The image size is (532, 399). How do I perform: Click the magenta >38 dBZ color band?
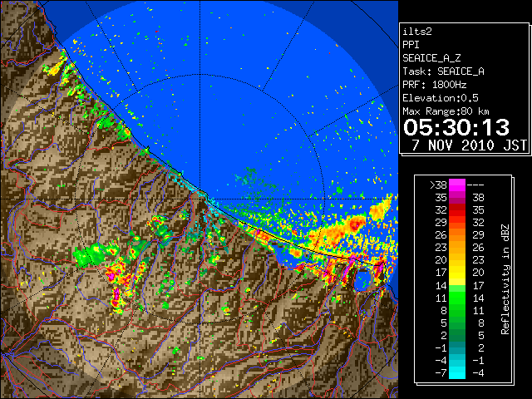[457, 185]
